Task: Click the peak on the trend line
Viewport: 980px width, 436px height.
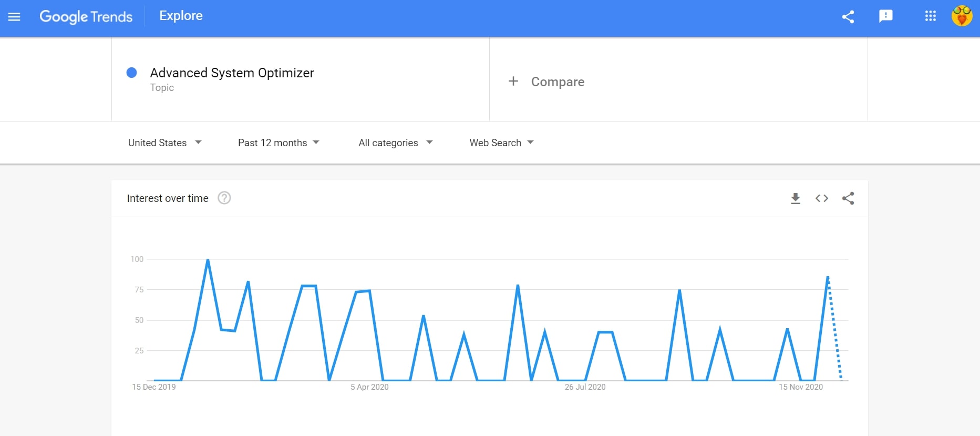Action: 208,259
